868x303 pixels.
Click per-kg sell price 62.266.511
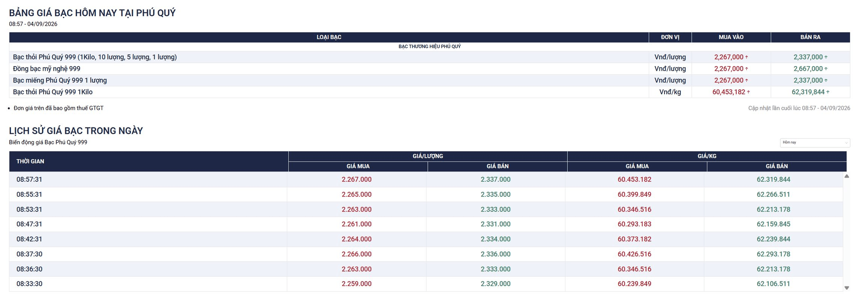coord(773,195)
